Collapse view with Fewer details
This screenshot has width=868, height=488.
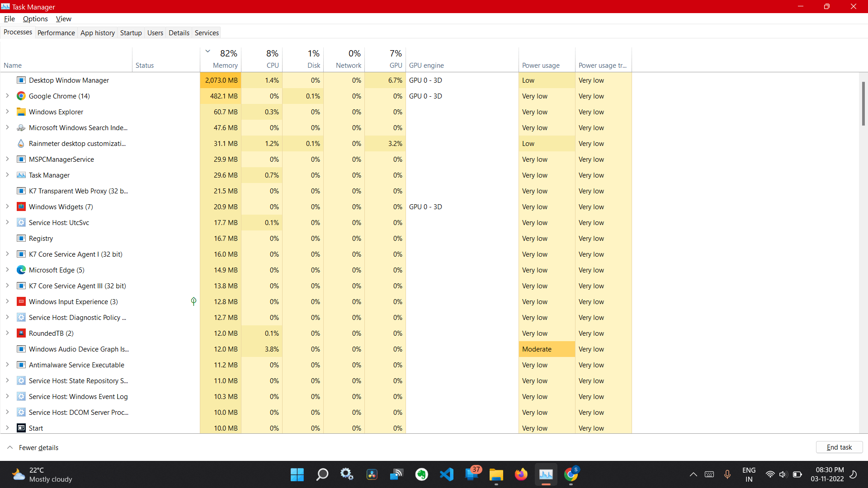coord(38,448)
